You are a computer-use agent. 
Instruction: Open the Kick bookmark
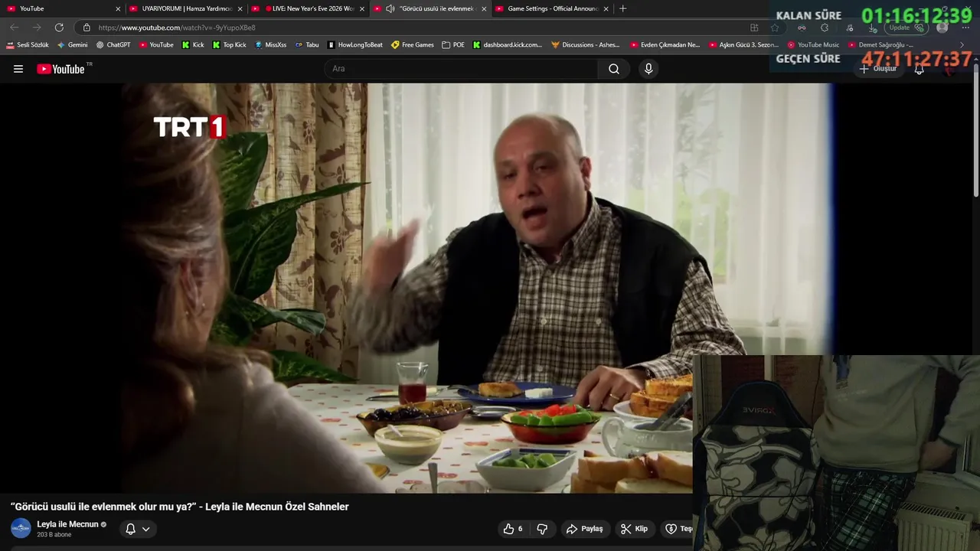(193, 45)
